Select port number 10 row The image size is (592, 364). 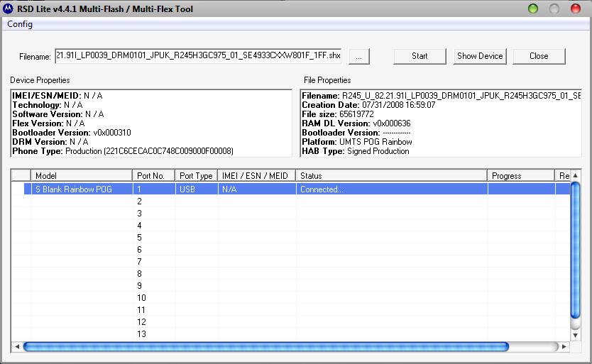[291, 298]
